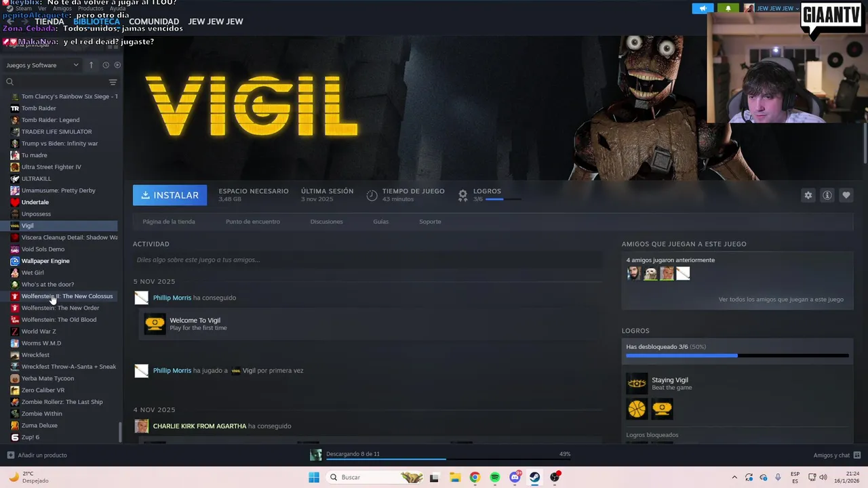
Task: Add Vigil to favorites heart icon
Action: point(846,195)
